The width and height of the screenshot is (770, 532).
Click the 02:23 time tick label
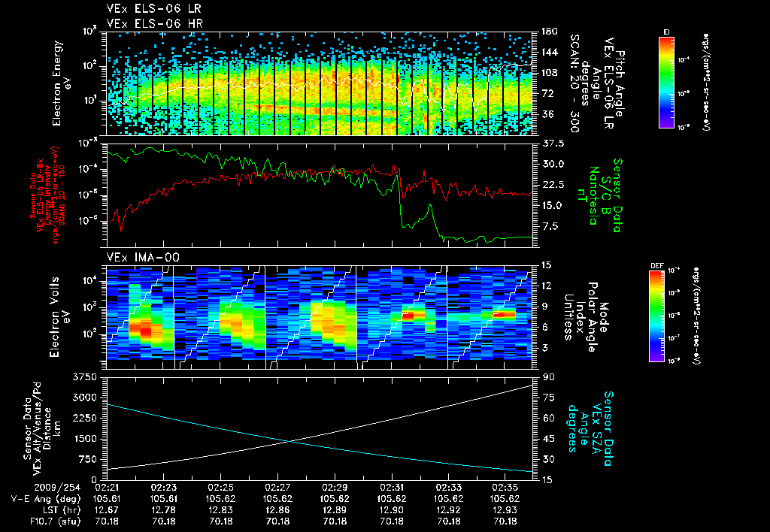(164, 488)
